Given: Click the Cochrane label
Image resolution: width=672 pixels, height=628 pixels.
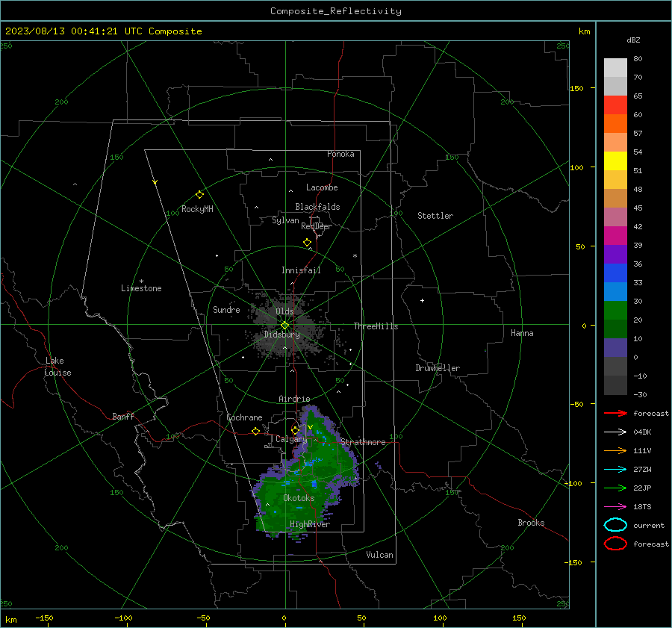Looking at the screenshot, I should click(x=244, y=417).
